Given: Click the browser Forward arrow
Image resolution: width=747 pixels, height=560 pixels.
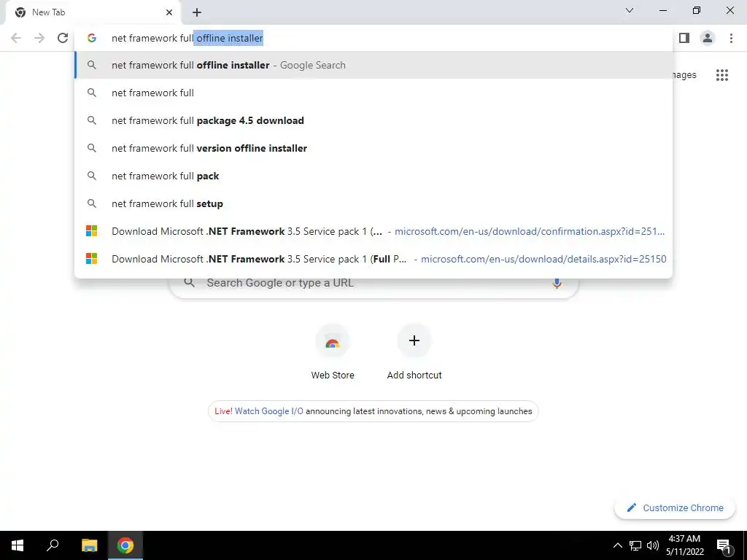Looking at the screenshot, I should pyautogui.click(x=39, y=38).
